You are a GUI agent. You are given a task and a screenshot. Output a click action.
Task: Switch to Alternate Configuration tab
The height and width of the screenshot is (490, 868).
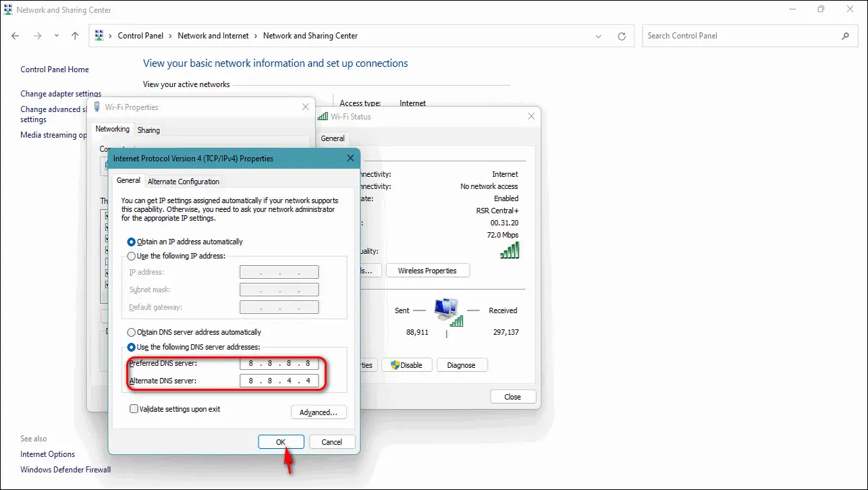point(184,182)
